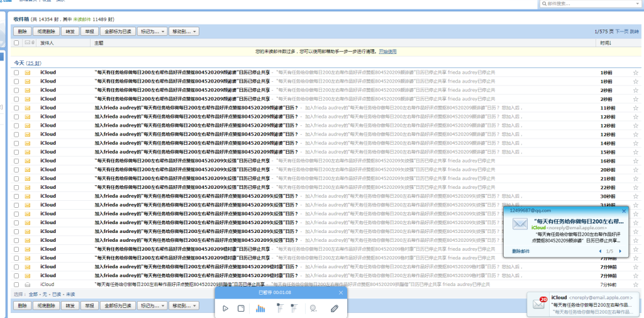Check the first iCloud email's checkbox
The width and height of the screenshot is (644, 318).
[16, 72]
